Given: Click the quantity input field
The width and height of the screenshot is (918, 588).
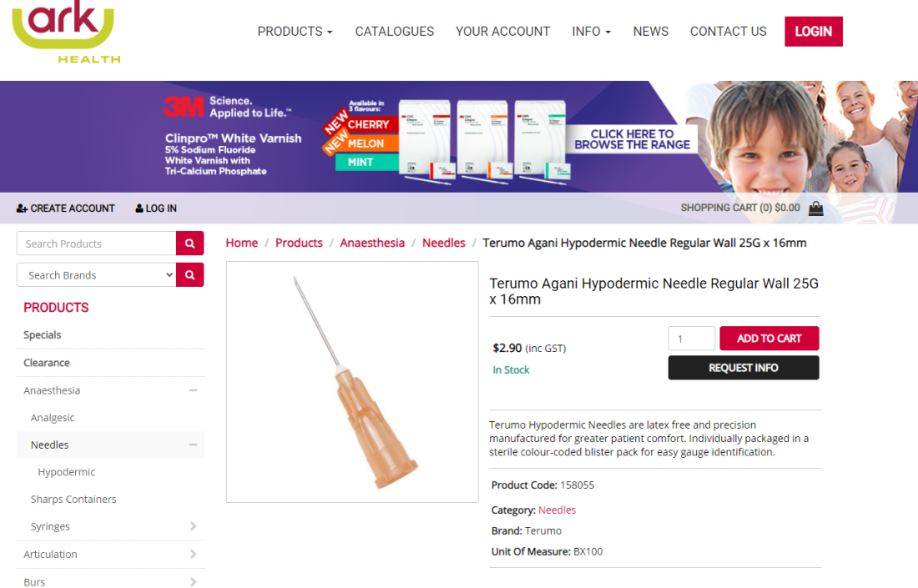Looking at the screenshot, I should 692,338.
